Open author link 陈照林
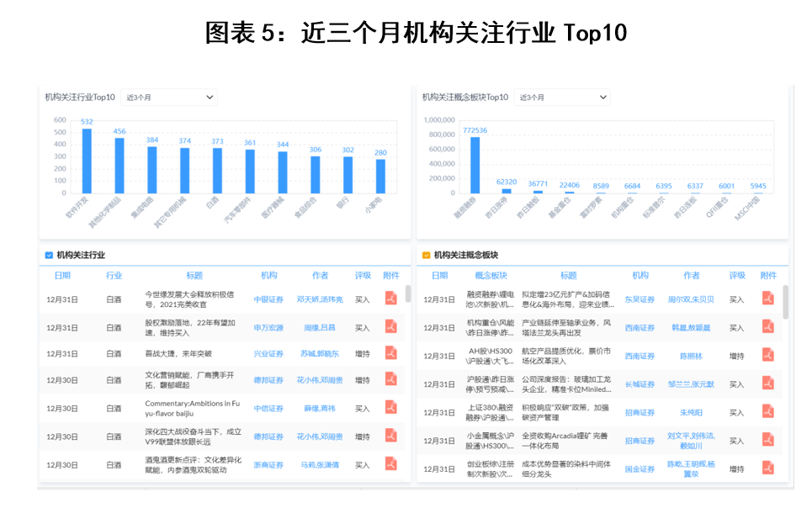This screenshot has width=812, height=513. 691,356
